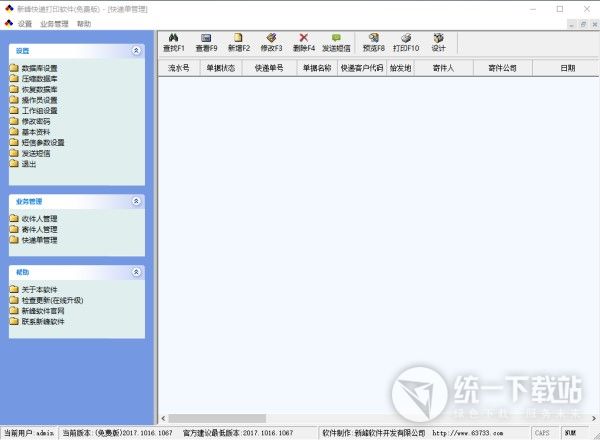Collapse the 设置 sidebar panel
The height and width of the screenshot is (440, 600).
tap(136, 50)
